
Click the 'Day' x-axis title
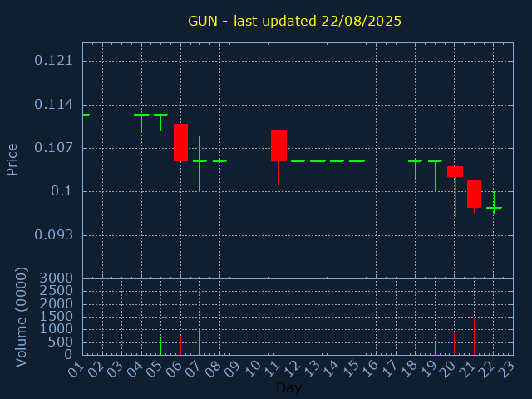[x=288, y=387]
